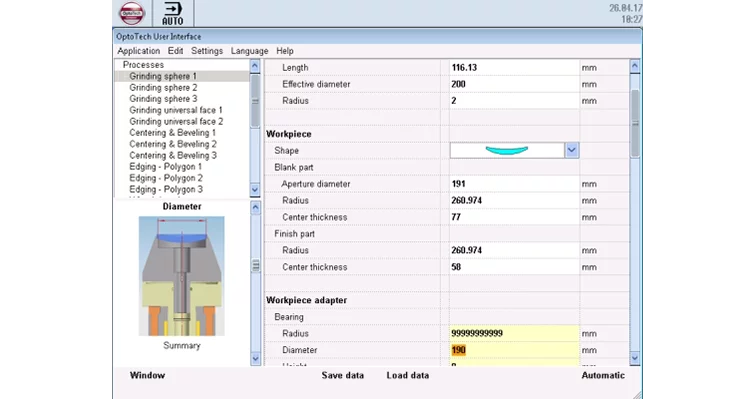
Task: Click the parameter table vertical scrollbar thumb
Action: point(635,123)
